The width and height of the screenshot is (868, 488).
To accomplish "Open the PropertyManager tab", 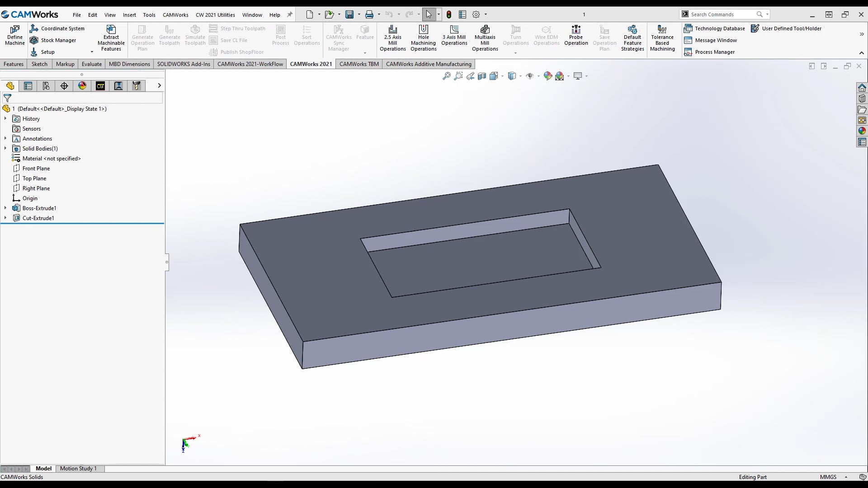I will (x=28, y=86).
